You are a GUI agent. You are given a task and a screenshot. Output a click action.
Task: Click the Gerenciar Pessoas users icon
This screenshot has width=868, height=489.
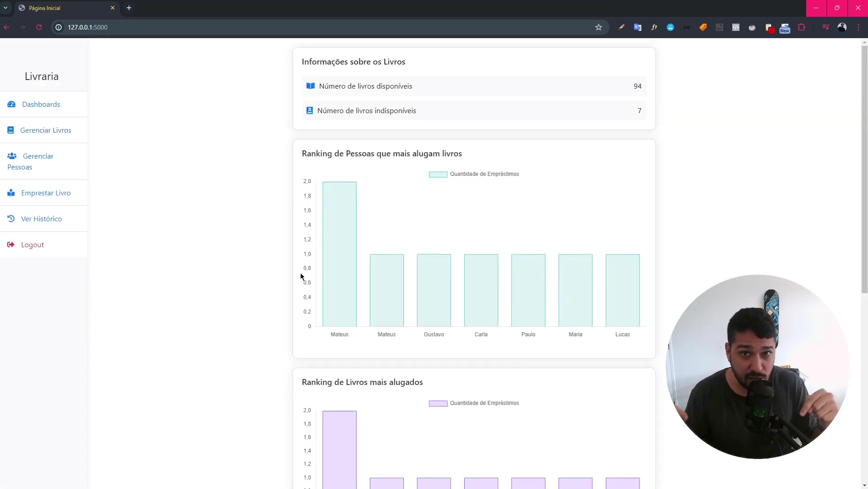(12, 156)
